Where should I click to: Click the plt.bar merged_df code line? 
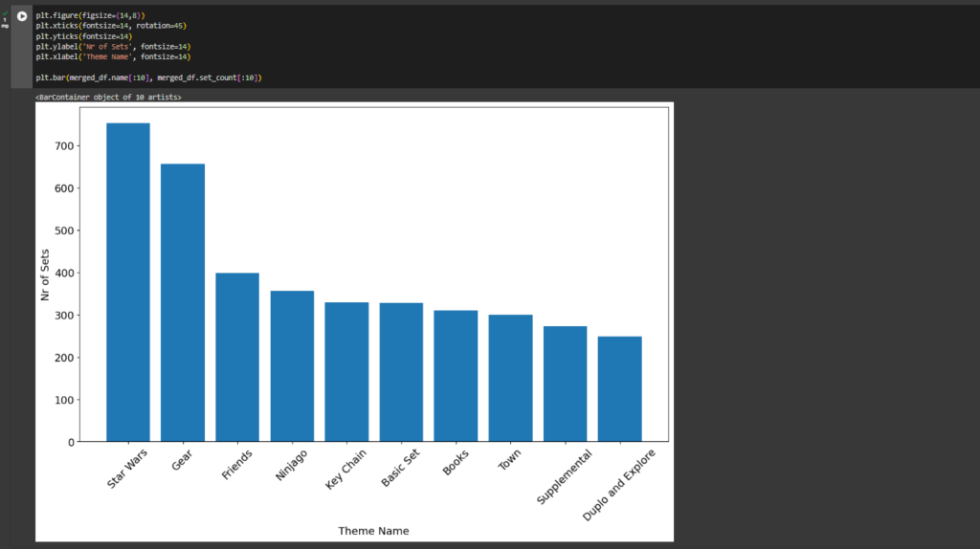tap(148, 77)
